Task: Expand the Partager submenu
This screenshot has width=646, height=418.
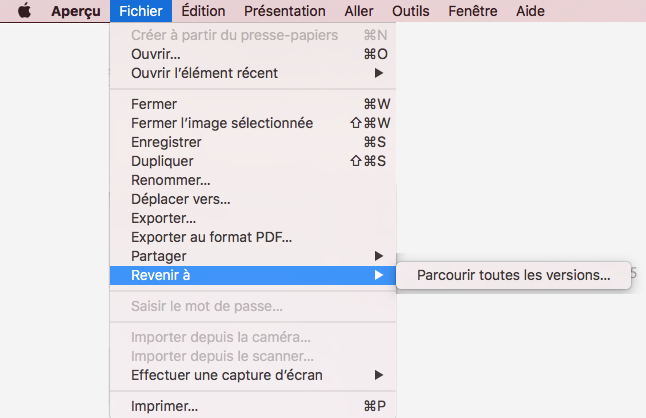Action: point(158,256)
